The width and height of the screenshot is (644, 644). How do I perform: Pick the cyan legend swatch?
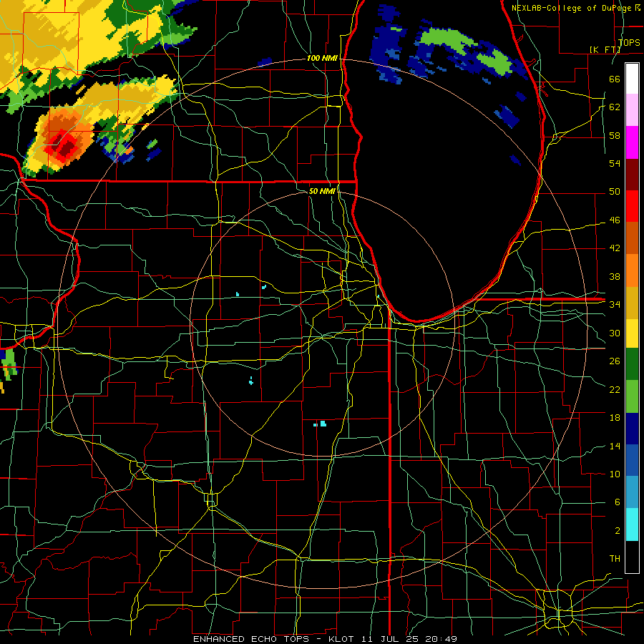[632, 524]
